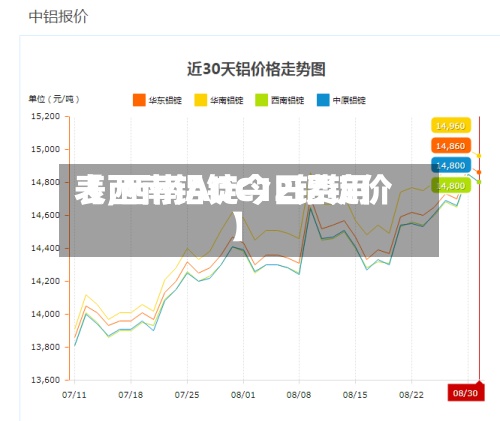Click the 08/15 x-axis date label
This screenshot has height=421, width=500.
[355, 395]
